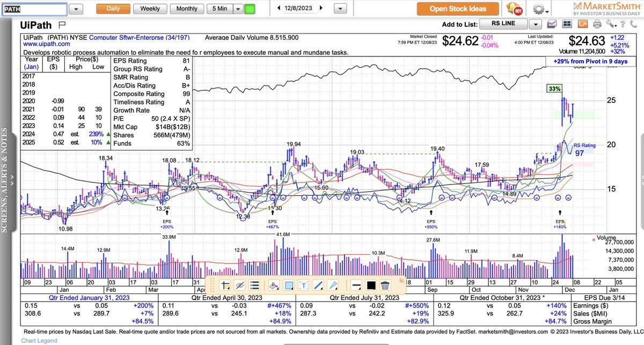Go to next date with right arrow
Screen dimensions: 644x345
coord(321,8)
